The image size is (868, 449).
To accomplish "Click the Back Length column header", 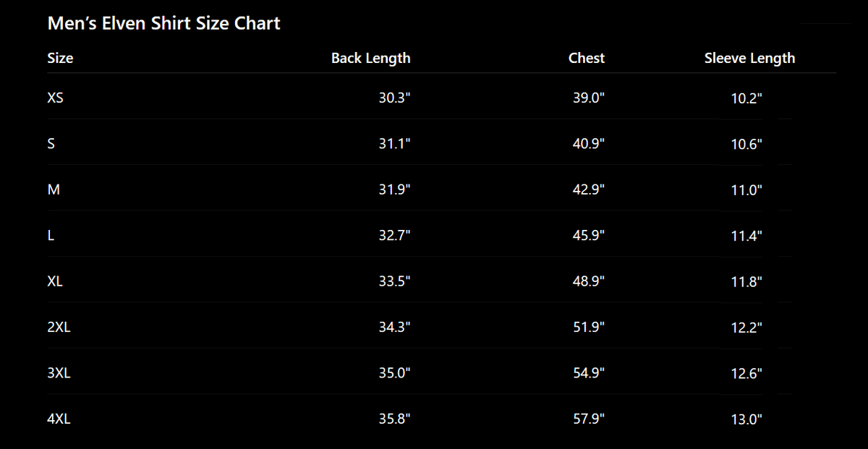I will click(370, 59).
